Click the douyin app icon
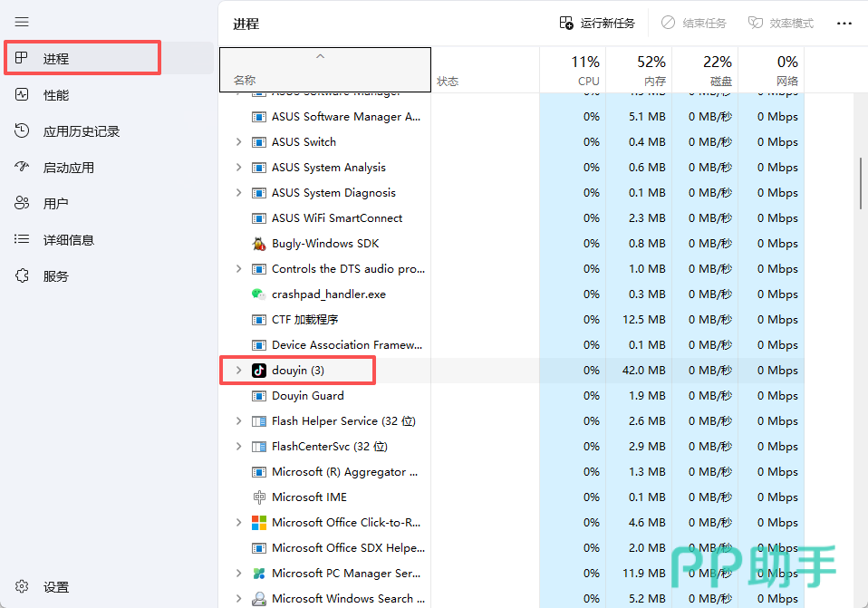868x608 pixels. (x=259, y=371)
